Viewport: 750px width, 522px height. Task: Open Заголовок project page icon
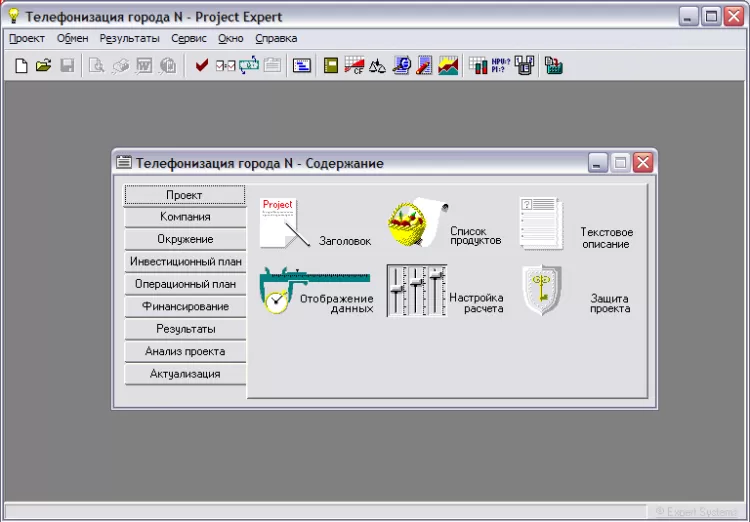tap(284, 223)
